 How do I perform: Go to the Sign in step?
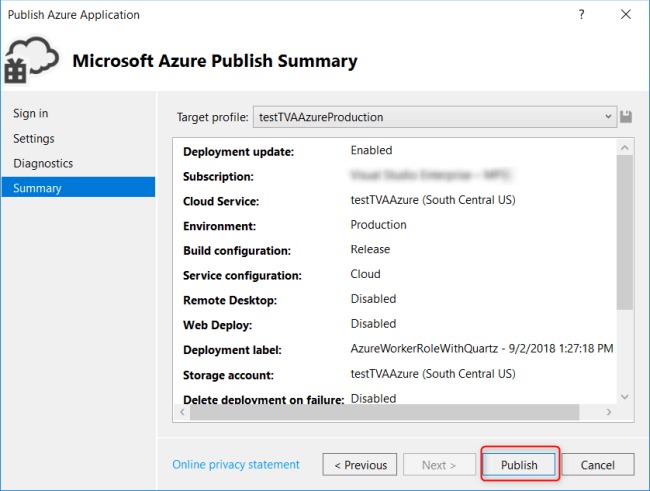(x=31, y=113)
